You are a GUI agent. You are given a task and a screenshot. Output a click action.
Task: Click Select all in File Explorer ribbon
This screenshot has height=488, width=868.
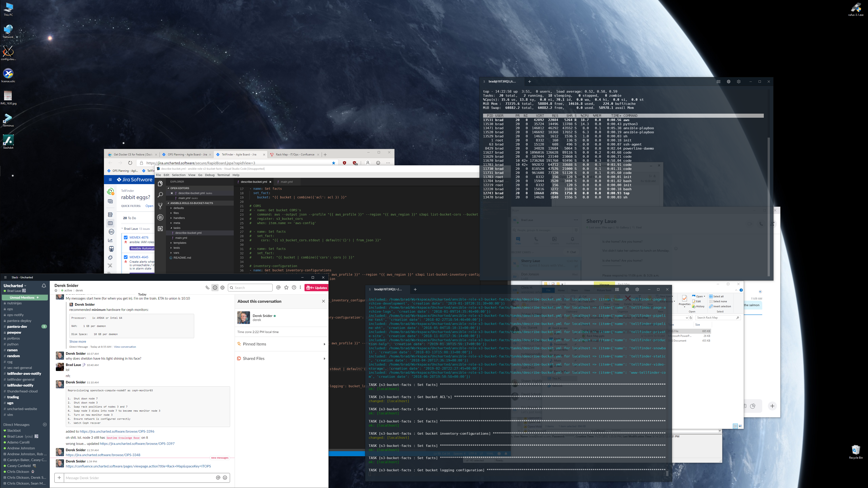716,296
